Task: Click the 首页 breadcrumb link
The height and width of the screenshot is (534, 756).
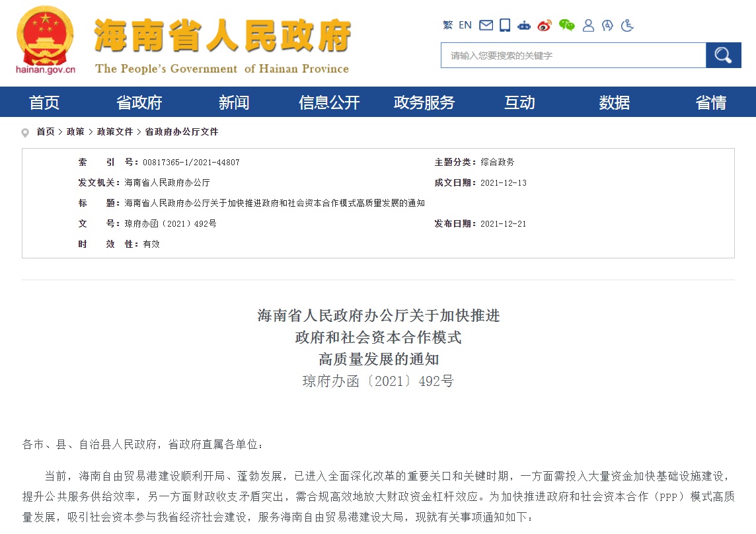Action: tap(46, 132)
